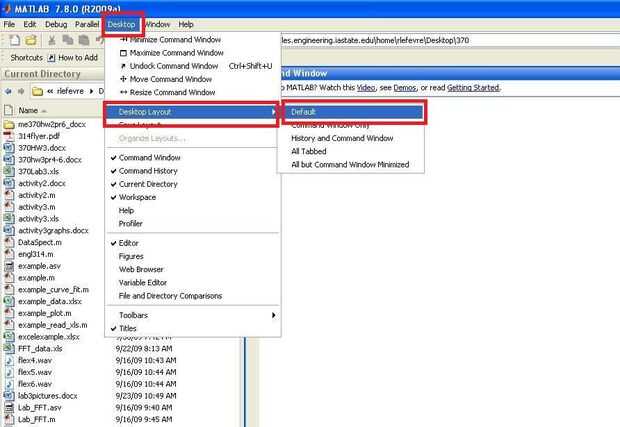
Task: Click the Move Command Window cross icon
Action: pos(123,79)
